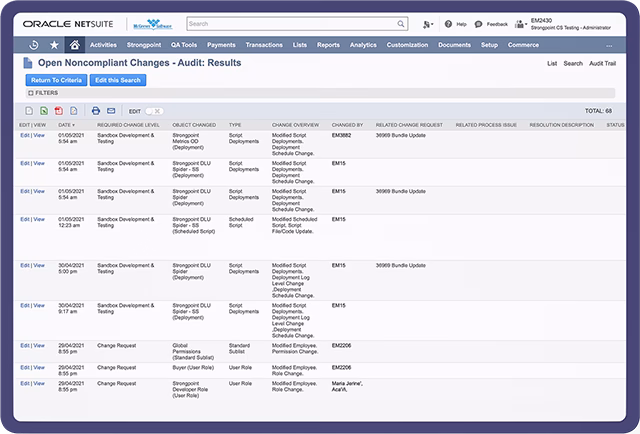Screen dimensions: 640x434
Task: Export results to Excel icon
Action: click(44, 111)
